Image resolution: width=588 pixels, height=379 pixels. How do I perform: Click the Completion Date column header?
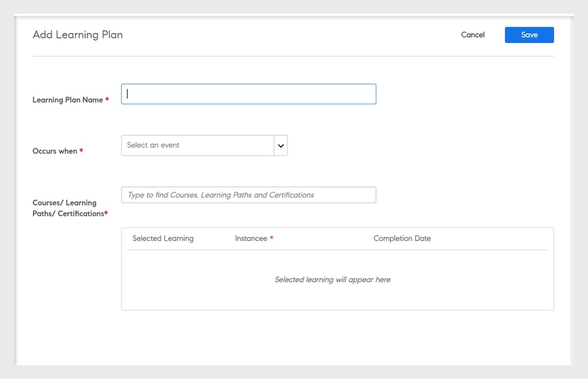click(402, 238)
